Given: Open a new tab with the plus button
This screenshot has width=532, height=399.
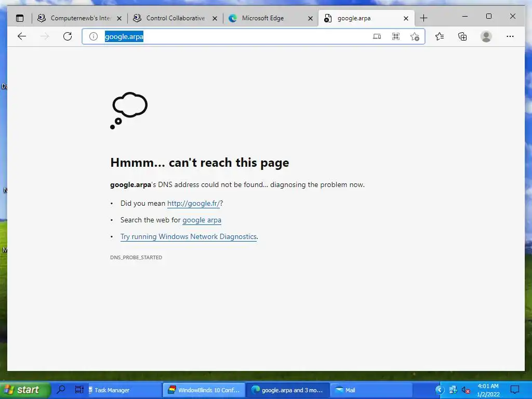Looking at the screenshot, I should 423,18.
